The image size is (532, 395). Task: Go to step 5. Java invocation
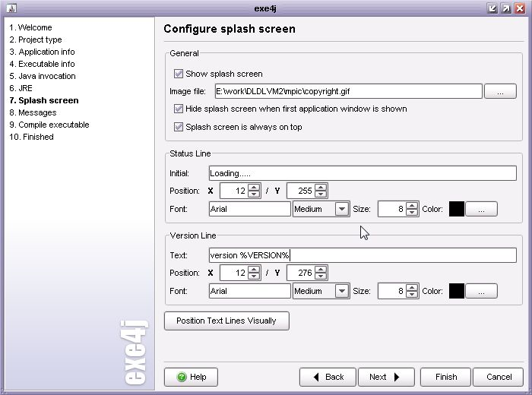[x=43, y=76]
